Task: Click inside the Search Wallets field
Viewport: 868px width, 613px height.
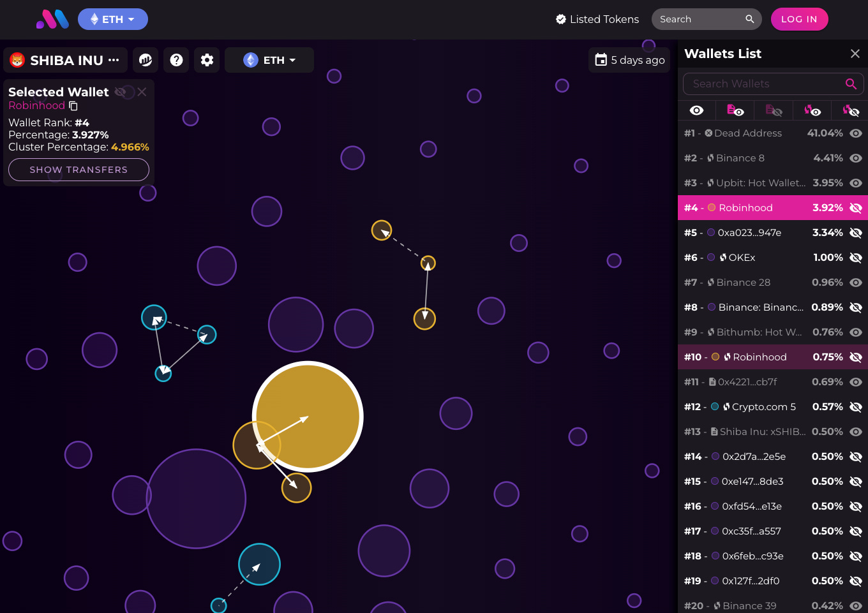Action: [759, 84]
